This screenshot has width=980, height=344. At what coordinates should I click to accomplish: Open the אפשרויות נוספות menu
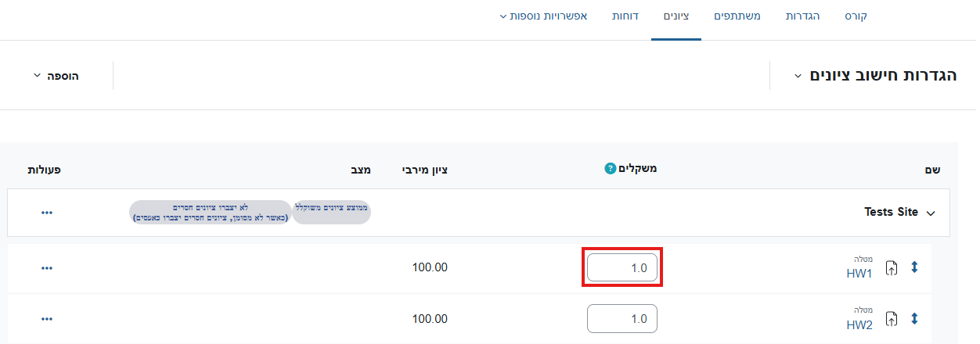548,16
